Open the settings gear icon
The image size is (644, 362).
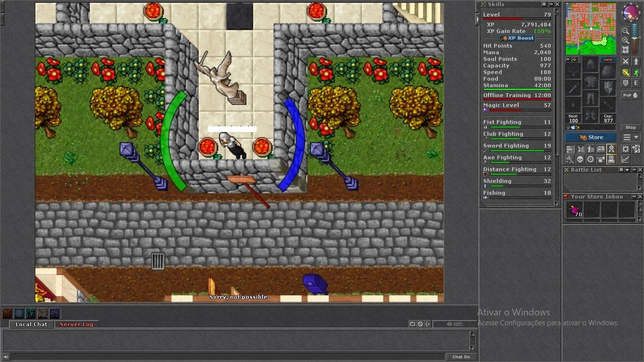[625, 148]
